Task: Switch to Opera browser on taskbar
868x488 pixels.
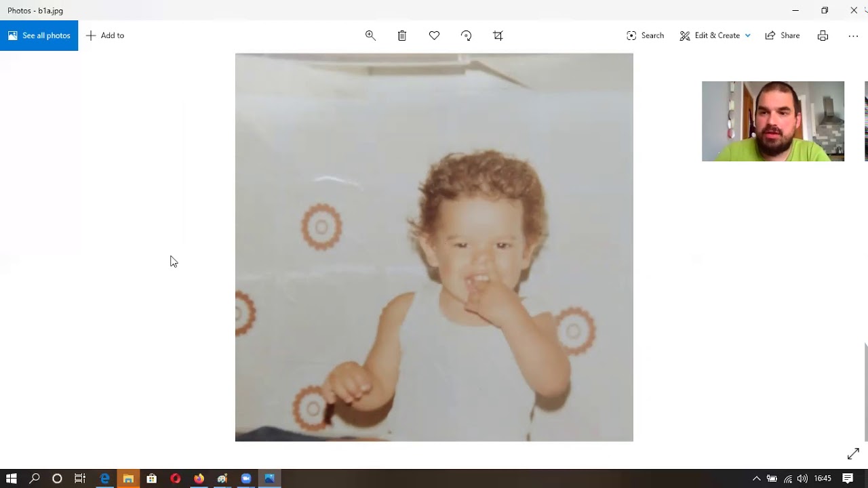Action: coord(175,479)
